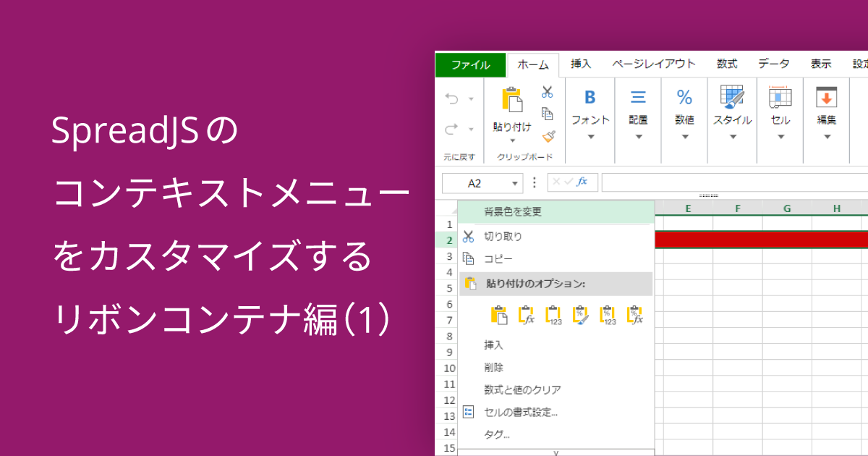This screenshot has height=456, width=868.
Task: Open the 貼り付け dropdown arrow
Action: pos(513,140)
